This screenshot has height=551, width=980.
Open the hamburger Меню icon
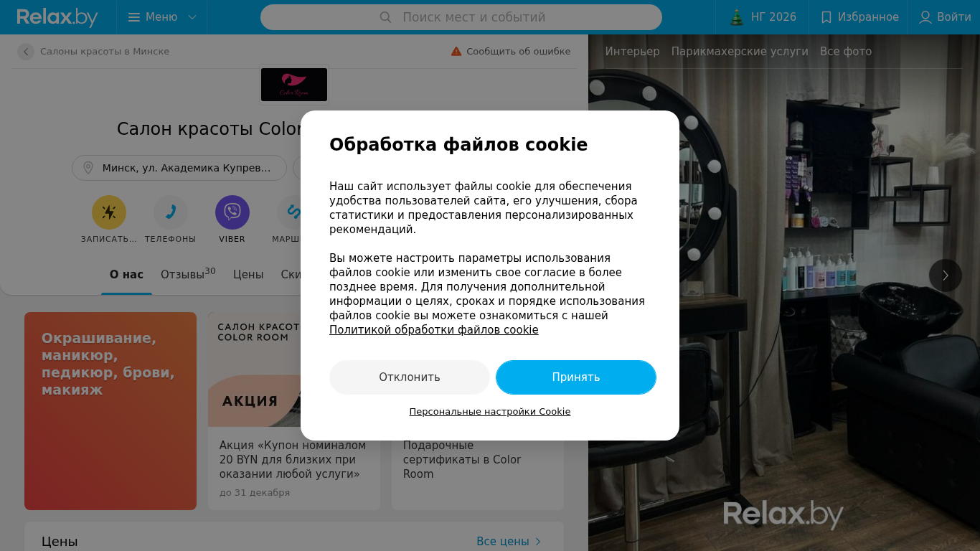[134, 17]
